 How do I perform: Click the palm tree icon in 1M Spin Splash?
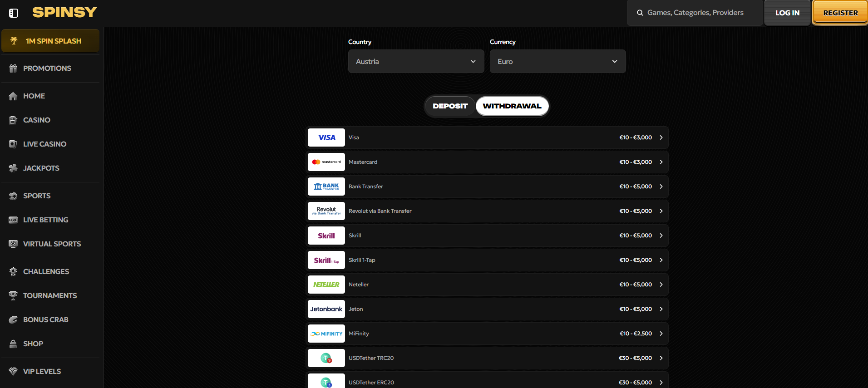pos(14,41)
